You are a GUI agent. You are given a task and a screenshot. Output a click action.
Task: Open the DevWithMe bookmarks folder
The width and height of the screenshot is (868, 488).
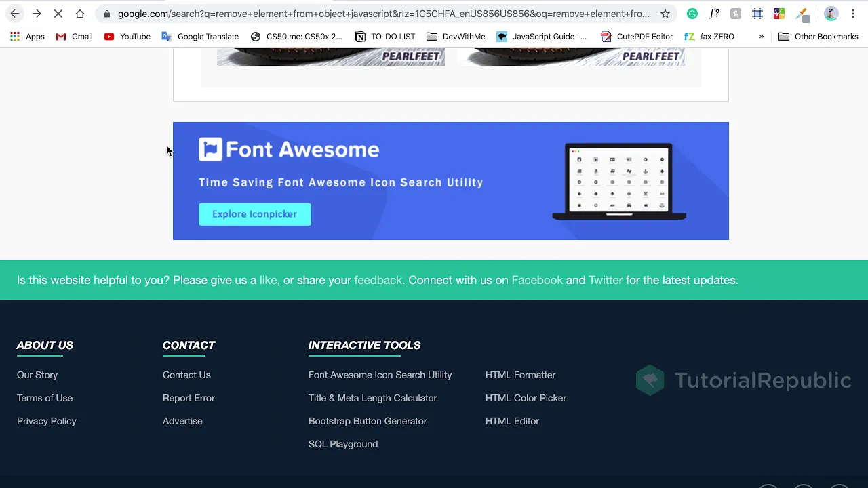point(456,37)
